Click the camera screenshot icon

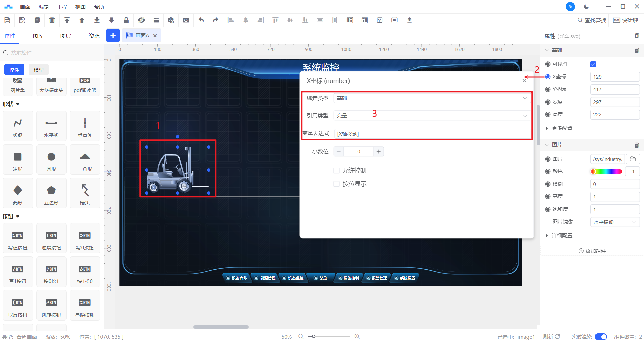186,20
